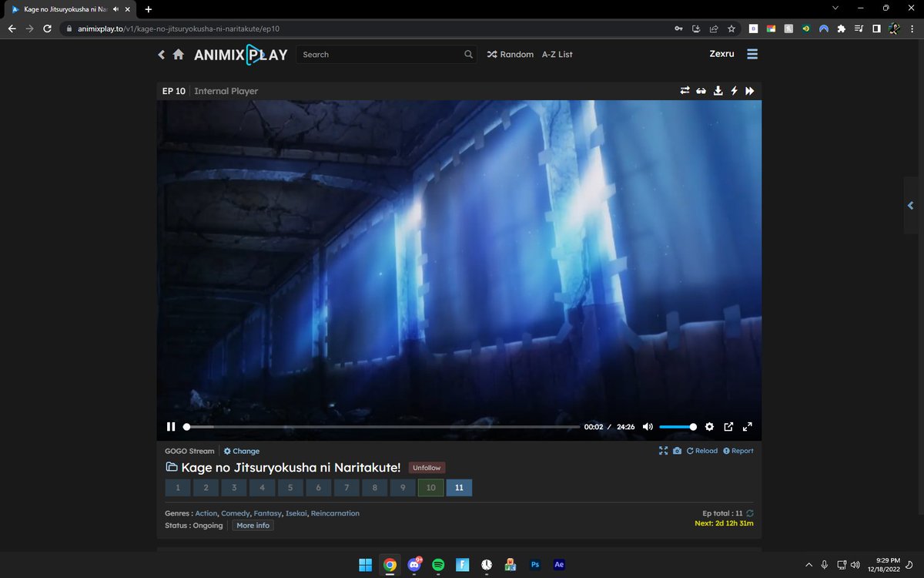Expand the right side panel arrow
The height and width of the screenshot is (578, 924).
911,206
